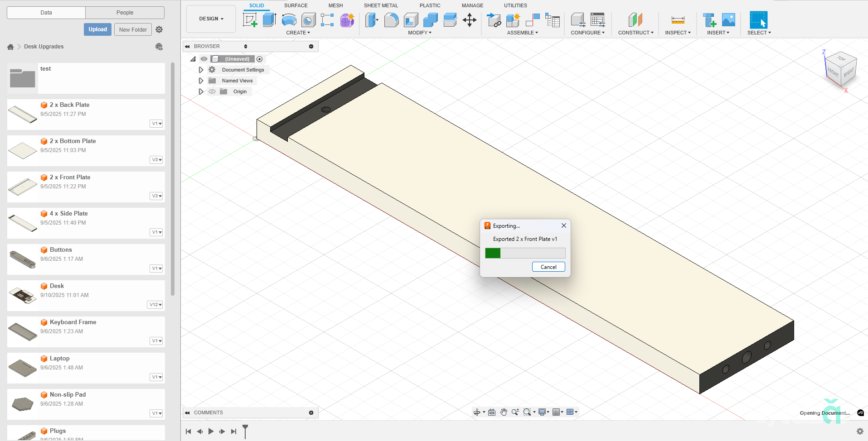The width and height of the screenshot is (868, 441).
Task: Click the Measure tool under Inspect
Action: click(678, 20)
